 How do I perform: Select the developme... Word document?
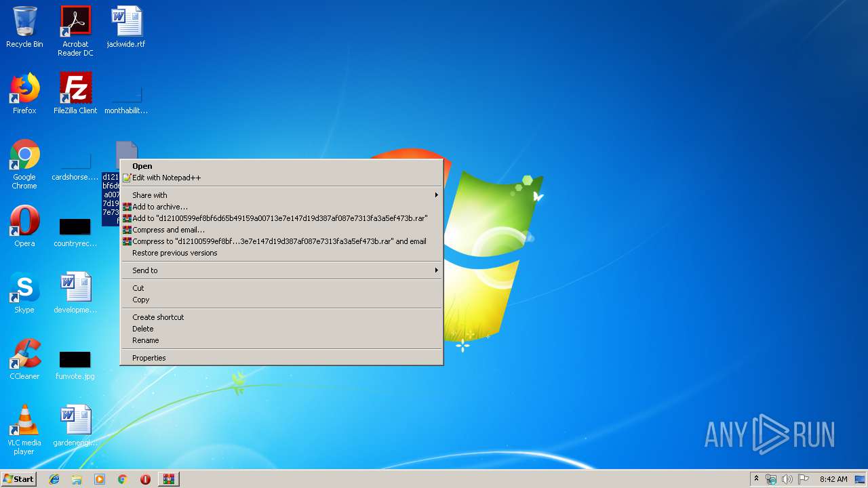click(x=75, y=293)
